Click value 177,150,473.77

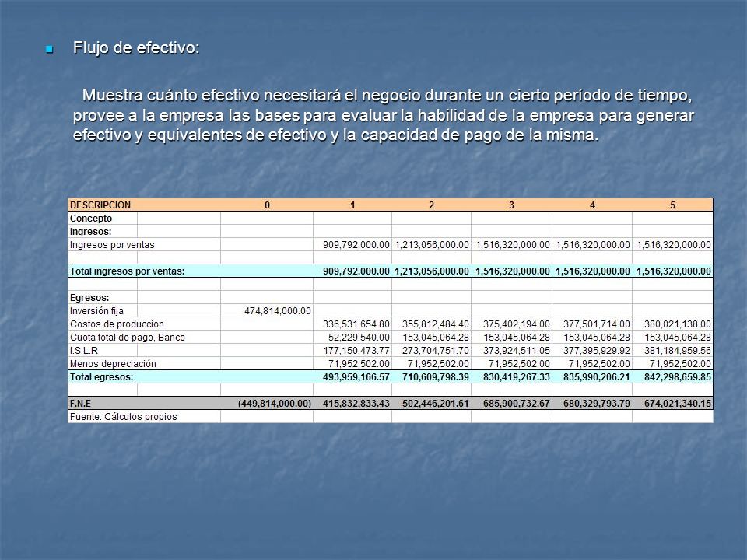356,351
